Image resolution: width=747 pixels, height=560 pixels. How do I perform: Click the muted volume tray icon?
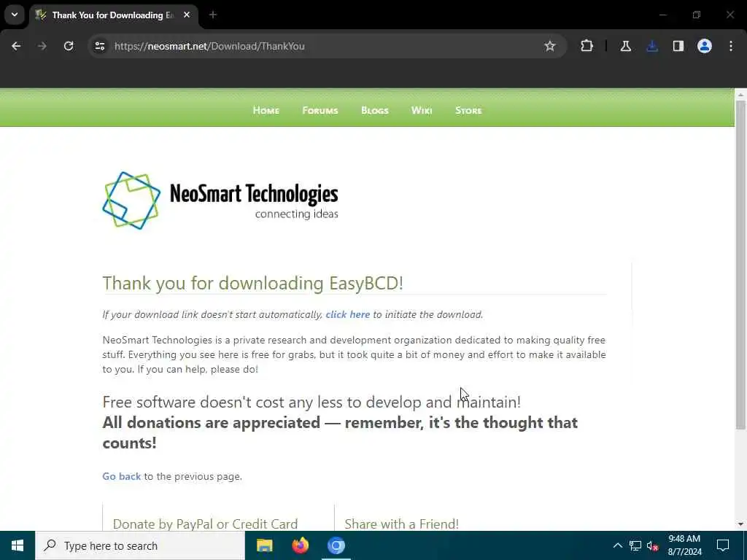(x=653, y=546)
